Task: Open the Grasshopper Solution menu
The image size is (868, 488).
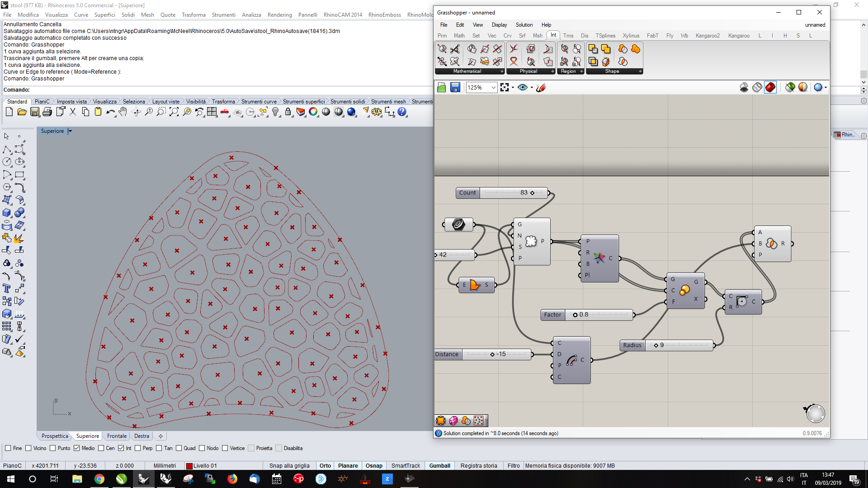Action: point(524,25)
